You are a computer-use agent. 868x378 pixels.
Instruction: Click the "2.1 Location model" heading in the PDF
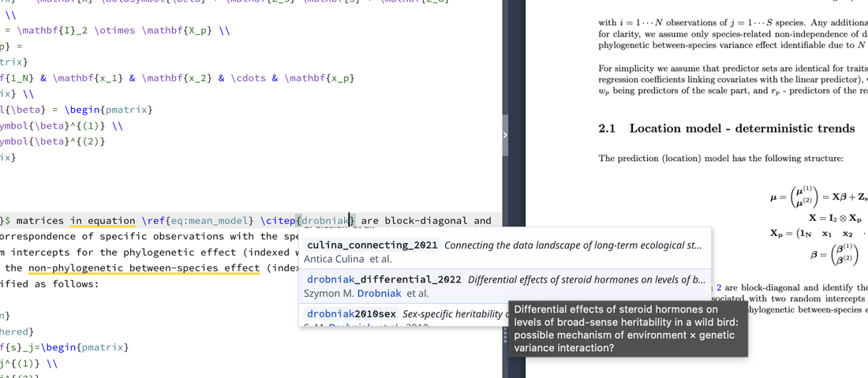point(726,129)
